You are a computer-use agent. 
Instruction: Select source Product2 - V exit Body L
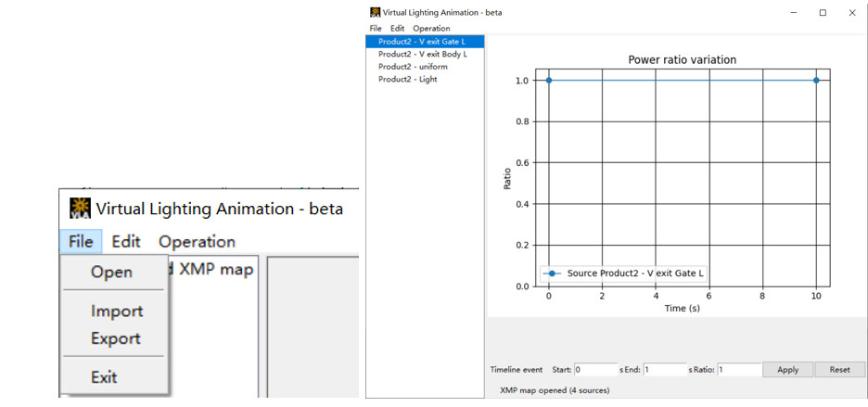[x=425, y=55]
